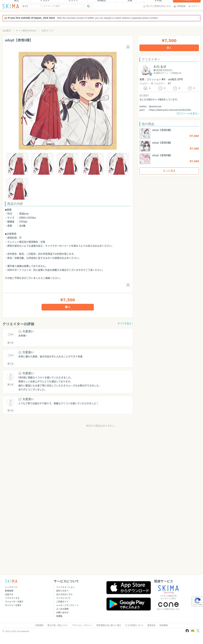Open 法人でご利用の方はこちら header link

[157, 6]
